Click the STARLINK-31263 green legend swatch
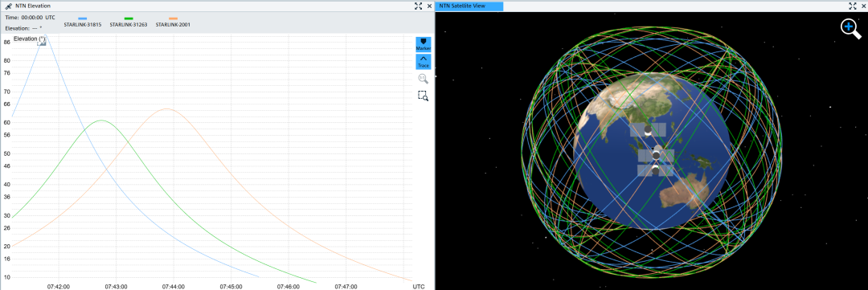Viewport: 868px width, 290px height. tap(129, 18)
